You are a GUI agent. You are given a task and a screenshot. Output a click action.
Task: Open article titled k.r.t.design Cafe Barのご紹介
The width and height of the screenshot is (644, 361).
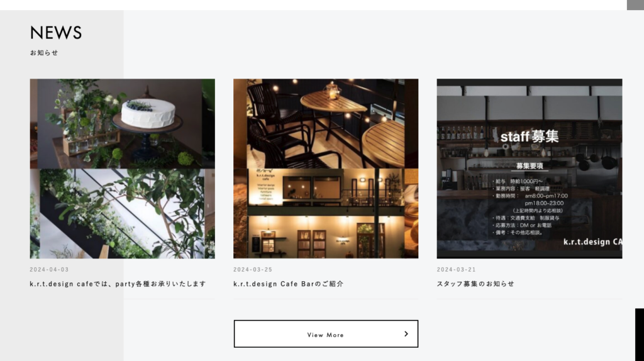coord(288,284)
